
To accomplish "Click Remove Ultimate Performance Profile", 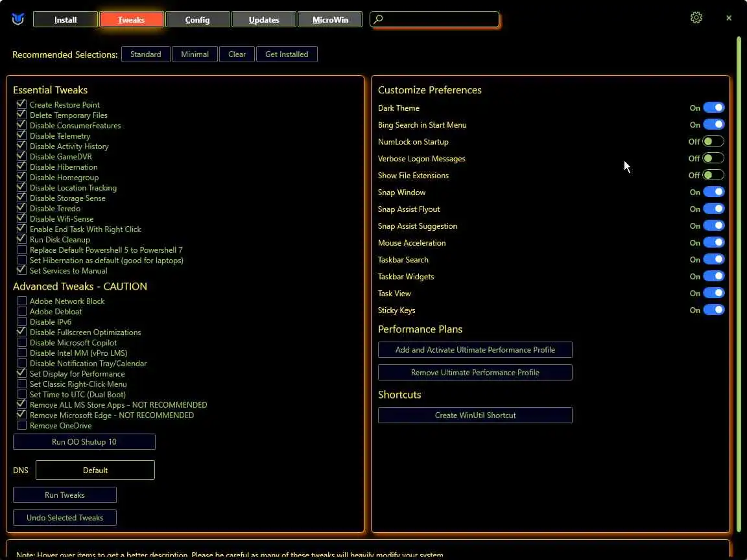I will tap(475, 373).
